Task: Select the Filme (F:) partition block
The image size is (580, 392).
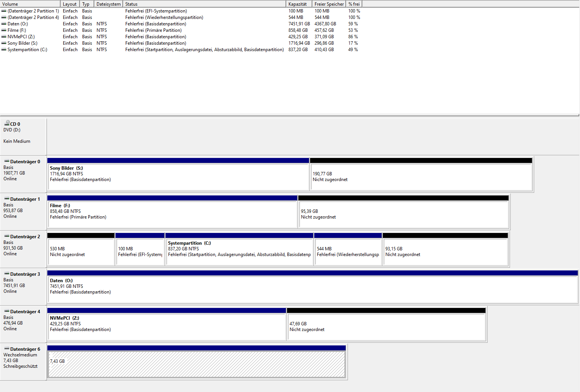Action: (x=172, y=212)
